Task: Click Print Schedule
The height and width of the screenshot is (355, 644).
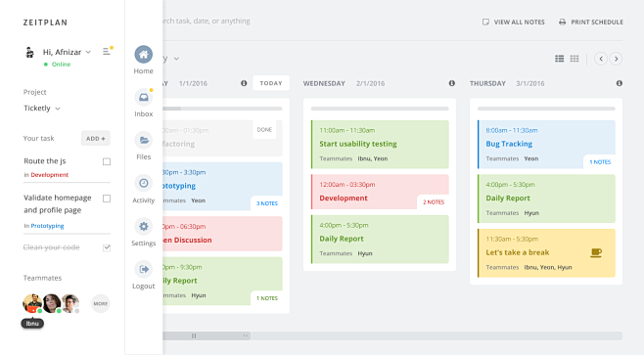Action: point(590,22)
